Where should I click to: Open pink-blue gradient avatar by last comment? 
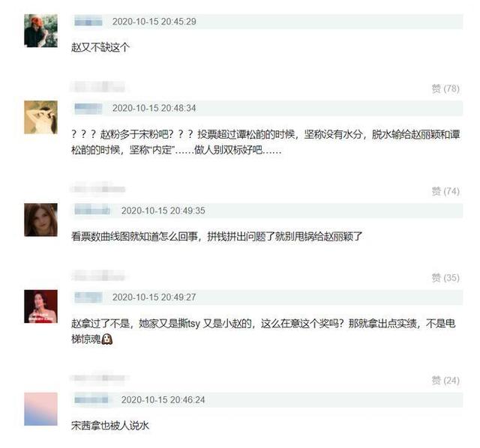(40, 409)
